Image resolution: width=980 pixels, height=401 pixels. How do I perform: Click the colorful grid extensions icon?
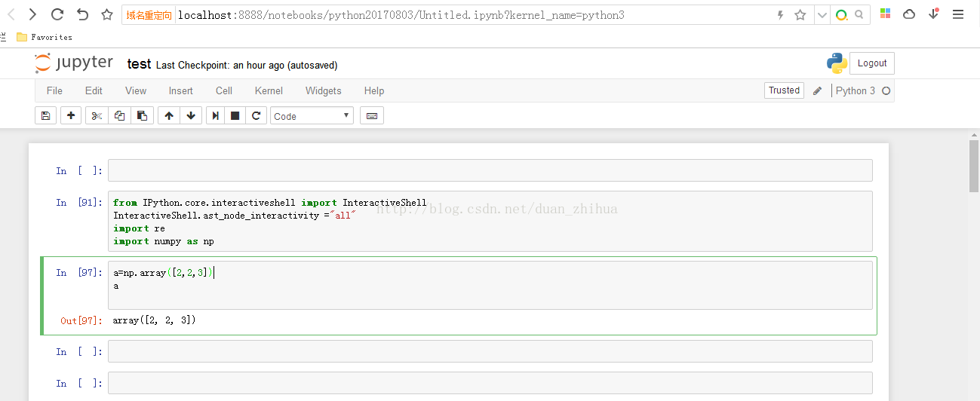(886, 14)
